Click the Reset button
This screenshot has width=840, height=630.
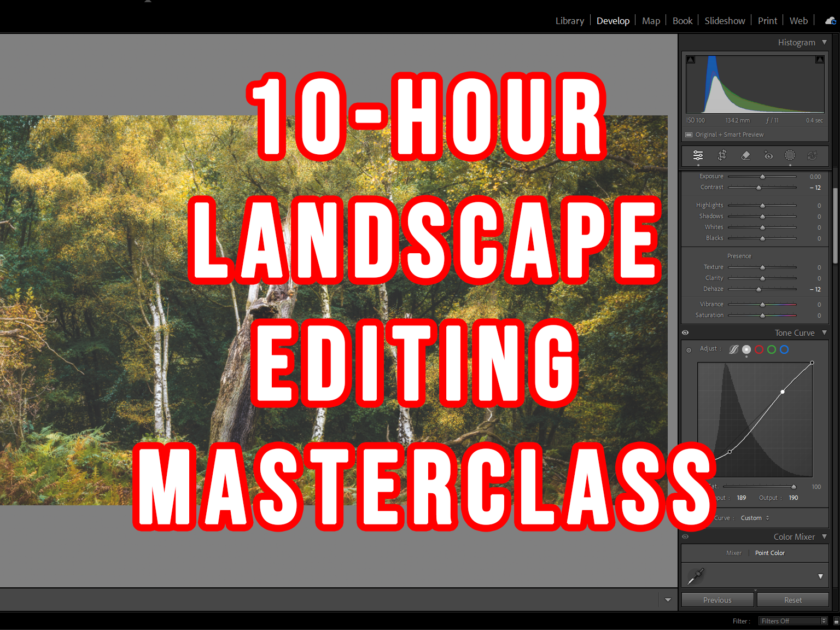click(x=792, y=599)
